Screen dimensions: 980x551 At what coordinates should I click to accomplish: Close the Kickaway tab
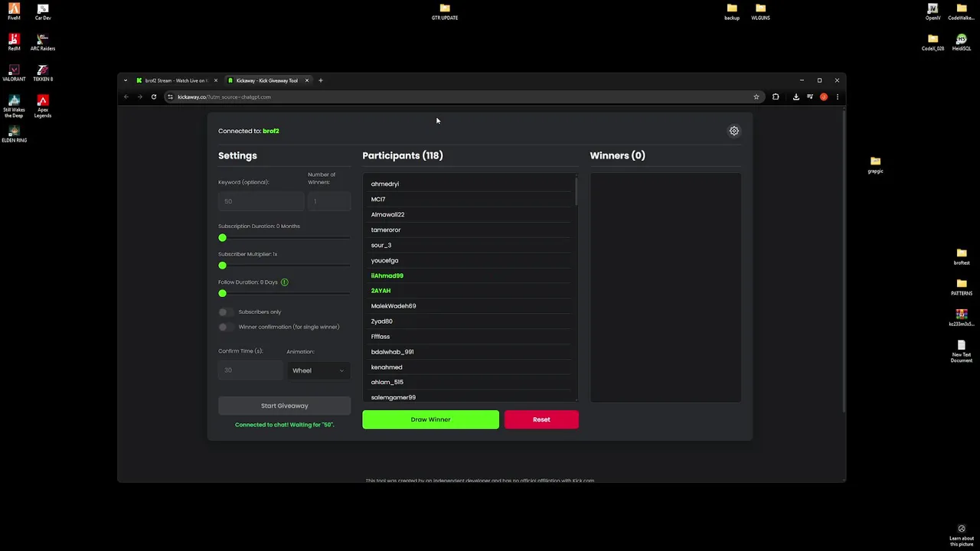(307, 80)
